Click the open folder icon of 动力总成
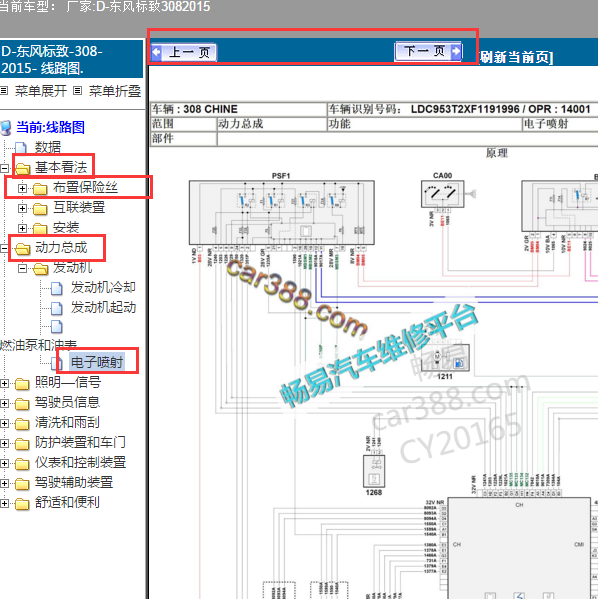 pos(23,249)
